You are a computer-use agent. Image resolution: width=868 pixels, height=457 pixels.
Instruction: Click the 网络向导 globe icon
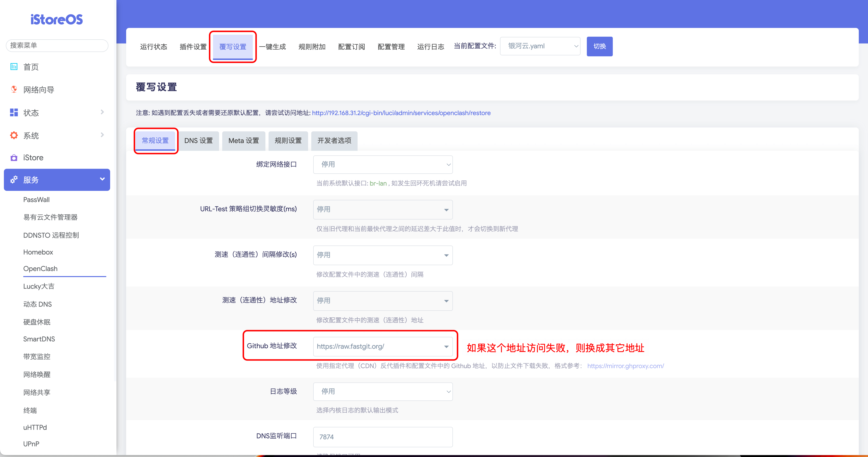(x=14, y=89)
